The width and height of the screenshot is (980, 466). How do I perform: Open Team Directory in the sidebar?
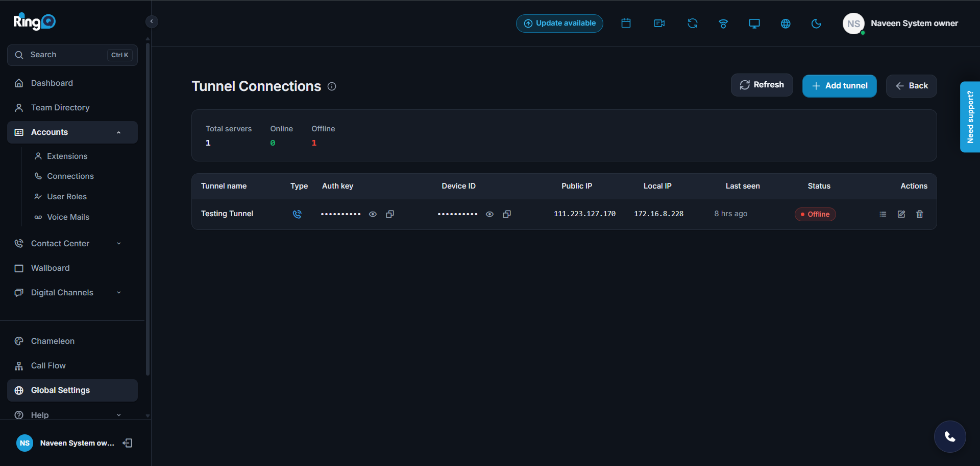(72, 108)
